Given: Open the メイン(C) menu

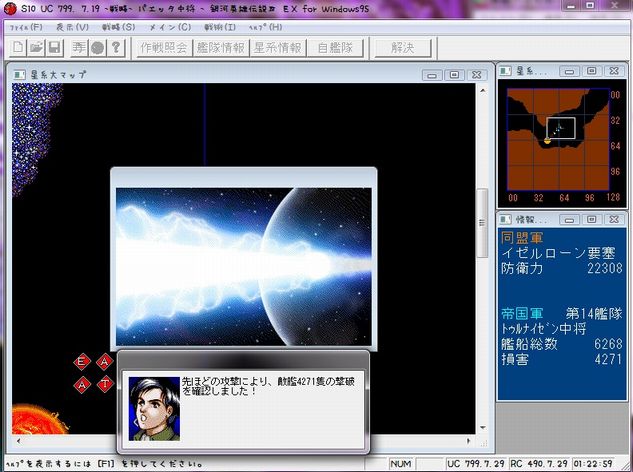Looking at the screenshot, I should tap(170, 27).
